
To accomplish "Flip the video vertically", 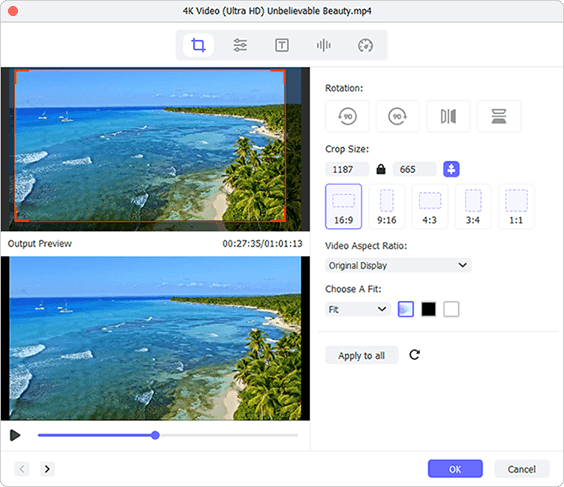I will [499, 116].
